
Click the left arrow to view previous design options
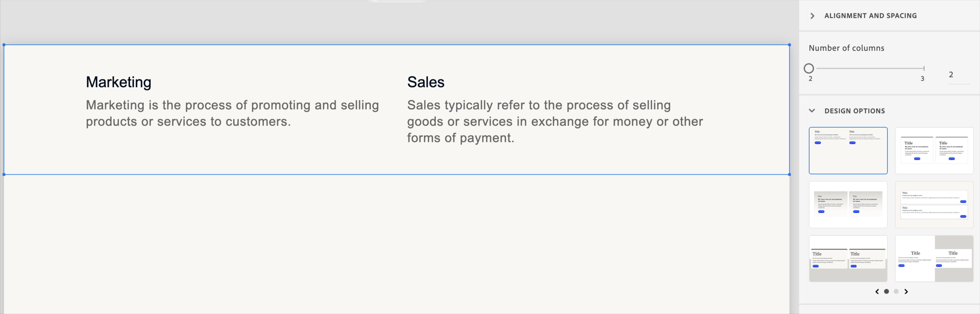tap(877, 291)
